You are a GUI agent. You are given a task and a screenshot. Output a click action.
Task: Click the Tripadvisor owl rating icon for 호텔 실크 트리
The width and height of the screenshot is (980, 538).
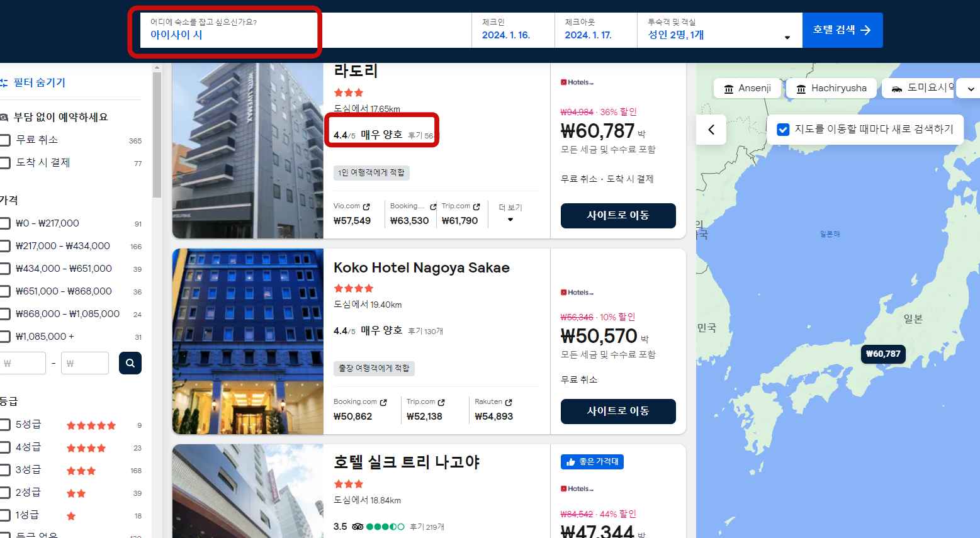tap(357, 526)
